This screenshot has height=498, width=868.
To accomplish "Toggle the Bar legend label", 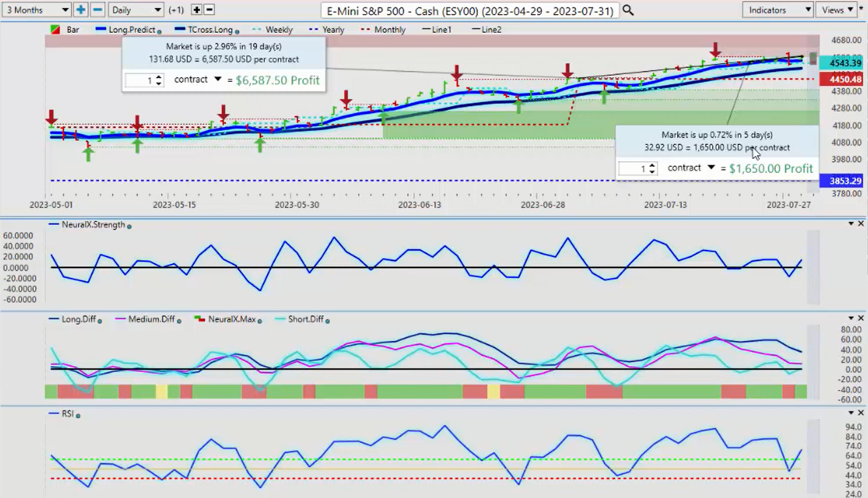I will pyautogui.click(x=73, y=30).
